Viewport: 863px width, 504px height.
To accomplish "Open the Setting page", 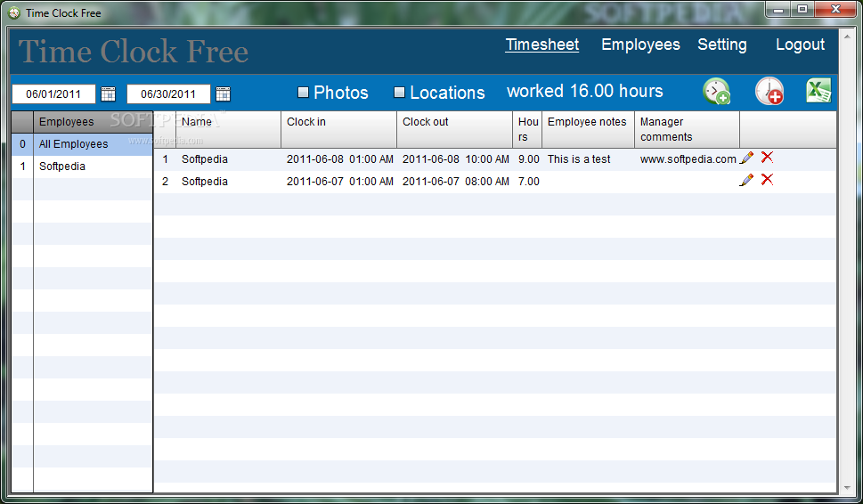I will tap(722, 45).
